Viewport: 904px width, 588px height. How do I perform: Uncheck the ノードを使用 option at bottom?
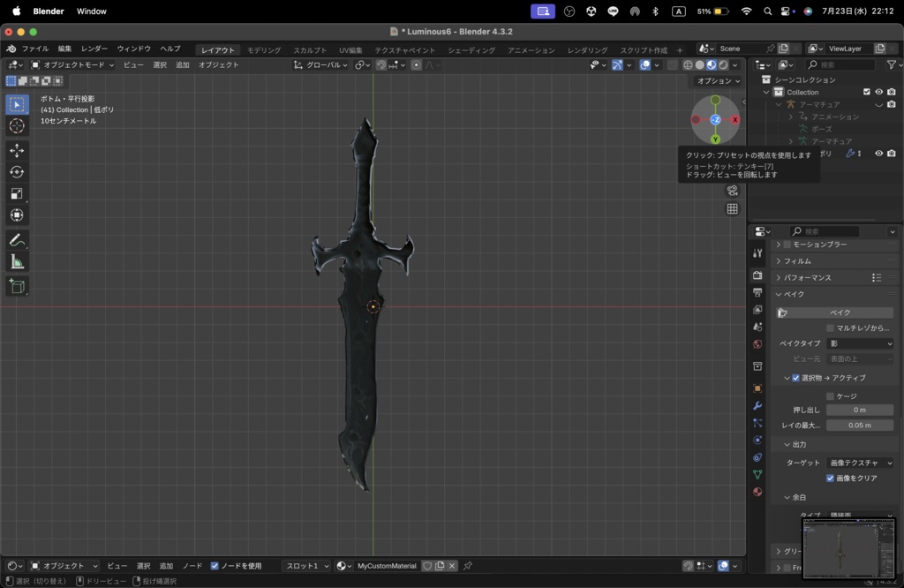pyautogui.click(x=215, y=566)
